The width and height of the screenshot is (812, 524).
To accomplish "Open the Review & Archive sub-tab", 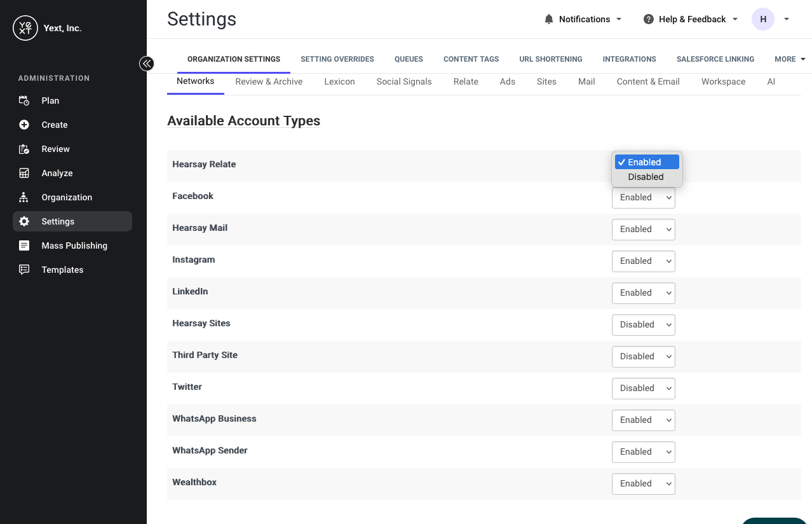I will coord(269,81).
